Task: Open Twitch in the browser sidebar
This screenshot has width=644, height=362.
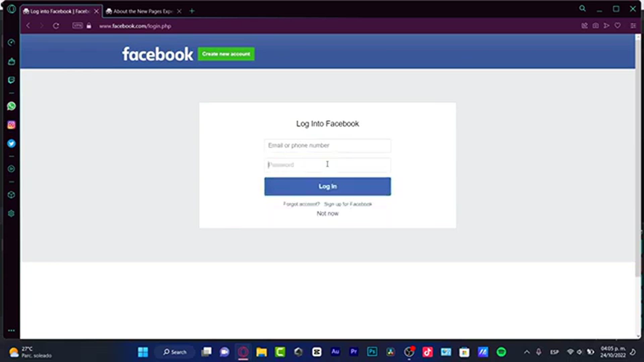Action: tap(11, 80)
